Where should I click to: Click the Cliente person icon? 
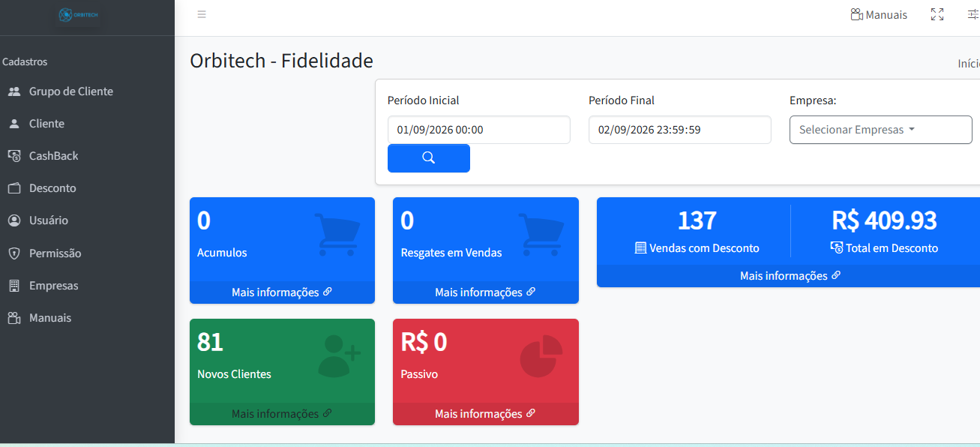click(x=13, y=124)
